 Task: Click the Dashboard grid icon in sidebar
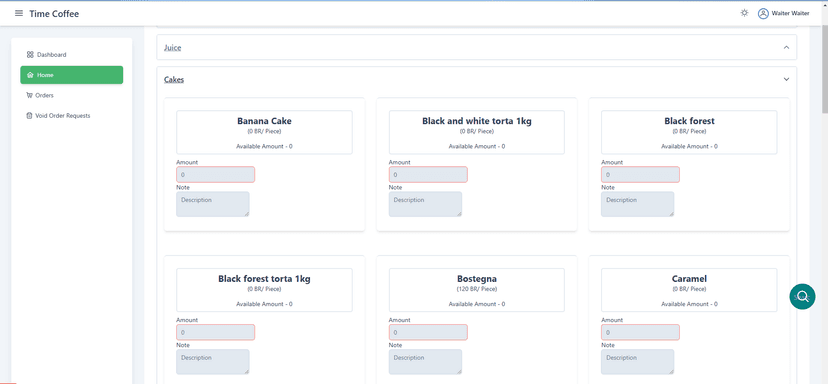tap(30, 54)
